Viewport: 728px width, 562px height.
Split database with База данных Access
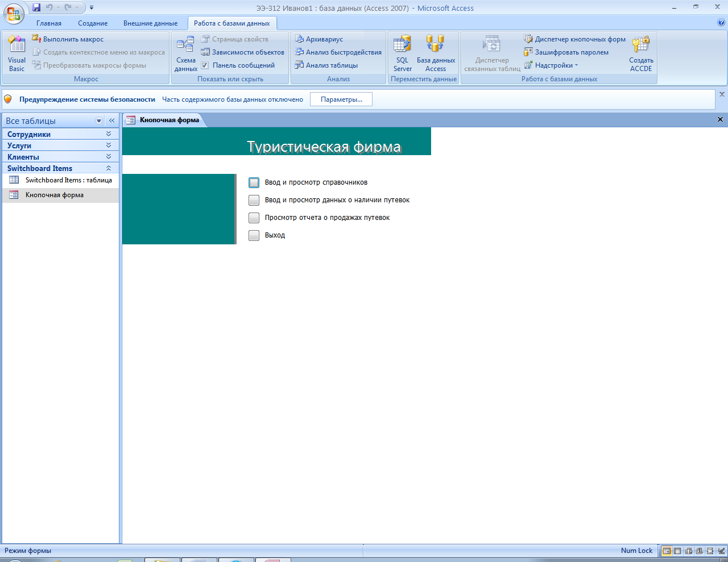(436, 54)
